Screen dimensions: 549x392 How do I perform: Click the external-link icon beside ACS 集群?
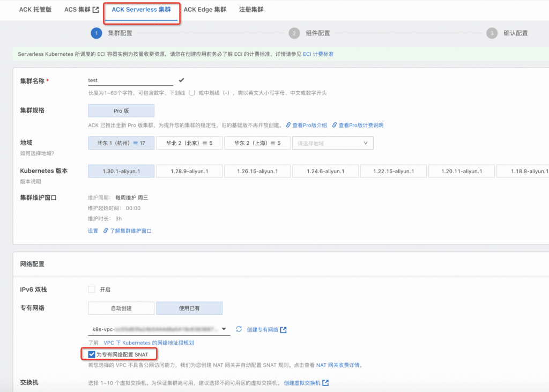95,10
